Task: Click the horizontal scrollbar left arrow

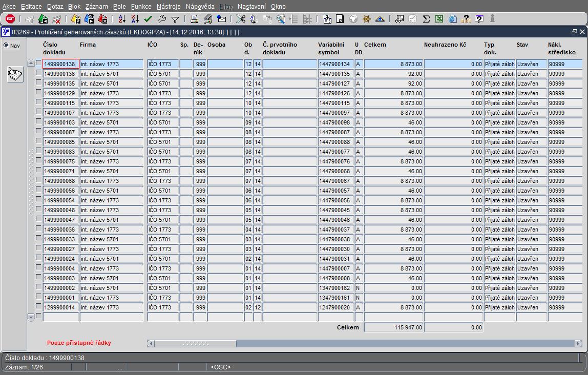Action: coord(151,343)
